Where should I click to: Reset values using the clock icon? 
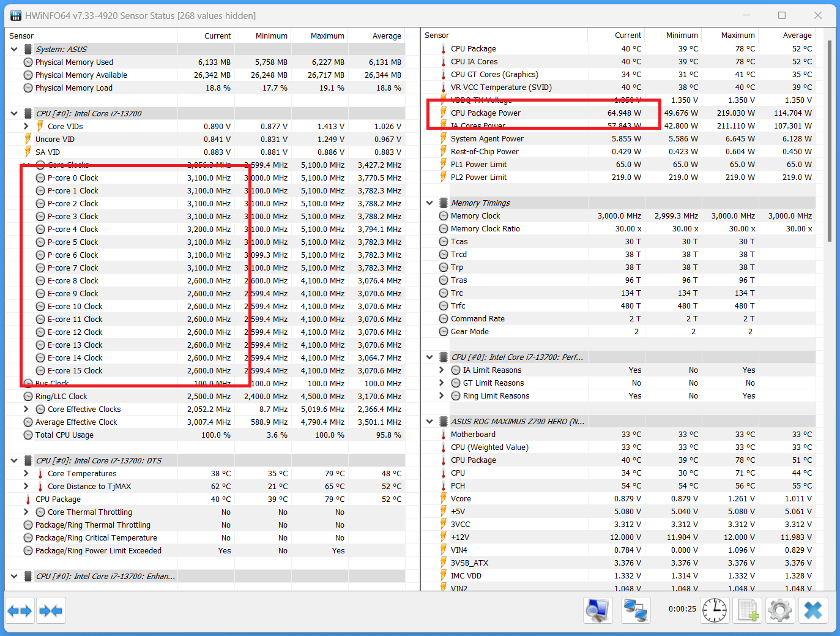[715, 611]
